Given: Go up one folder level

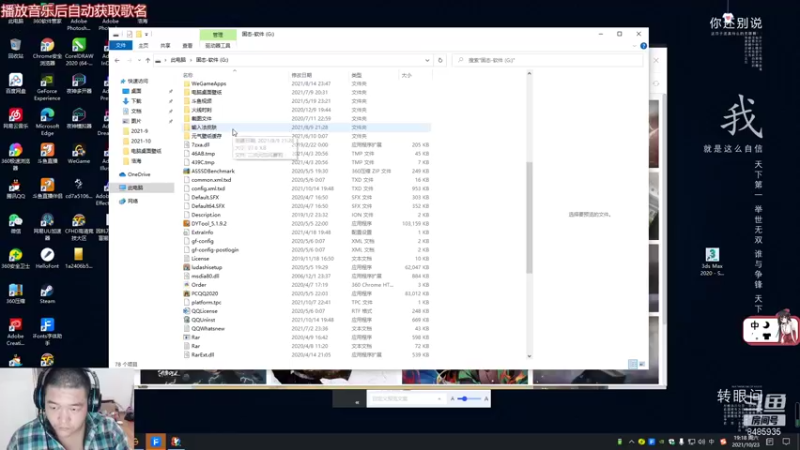Looking at the screenshot, I should (x=148, y=60).
